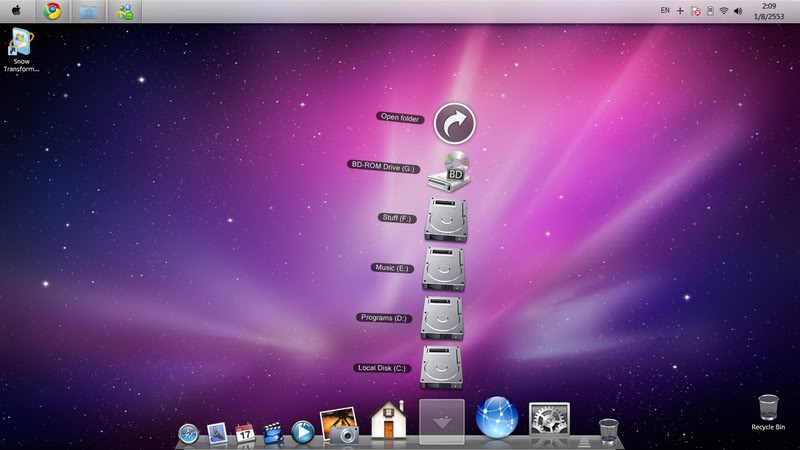Open Windows Live Messenger in top bar
Viewport: 800px width, 450px height.
[124, 11]
